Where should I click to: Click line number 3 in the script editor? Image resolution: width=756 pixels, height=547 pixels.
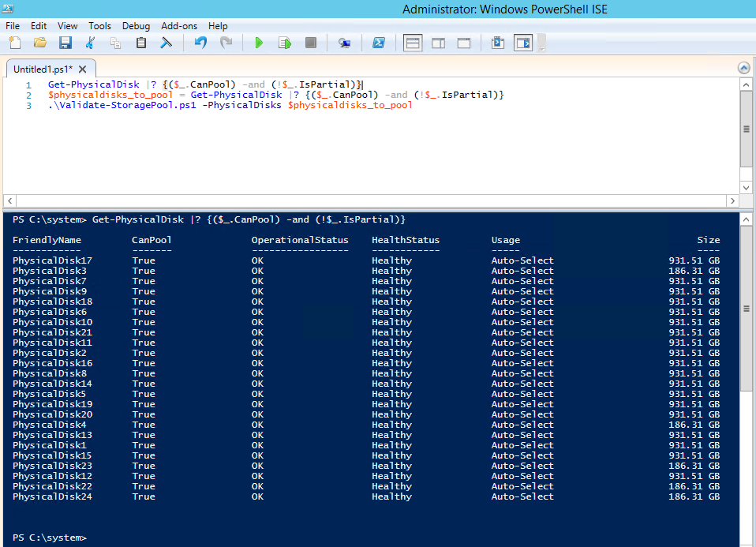[x=28, y=106]
